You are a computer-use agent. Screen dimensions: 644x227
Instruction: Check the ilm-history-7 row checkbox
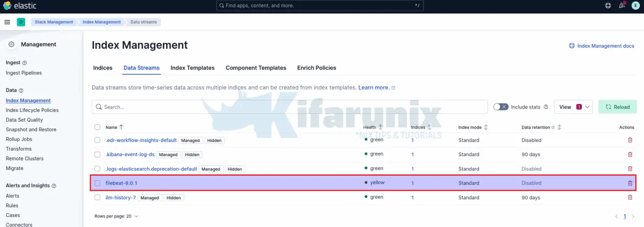pos(97,197)
